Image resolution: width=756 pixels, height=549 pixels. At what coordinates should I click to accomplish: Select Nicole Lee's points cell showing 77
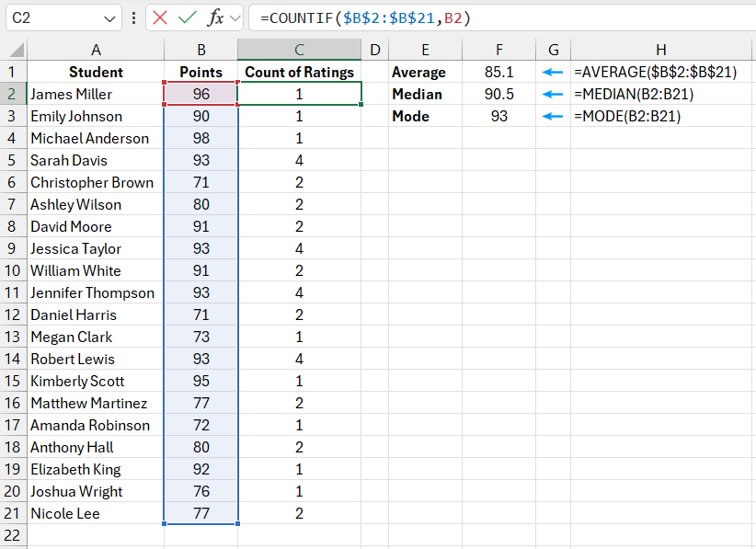tap(200, 513)
